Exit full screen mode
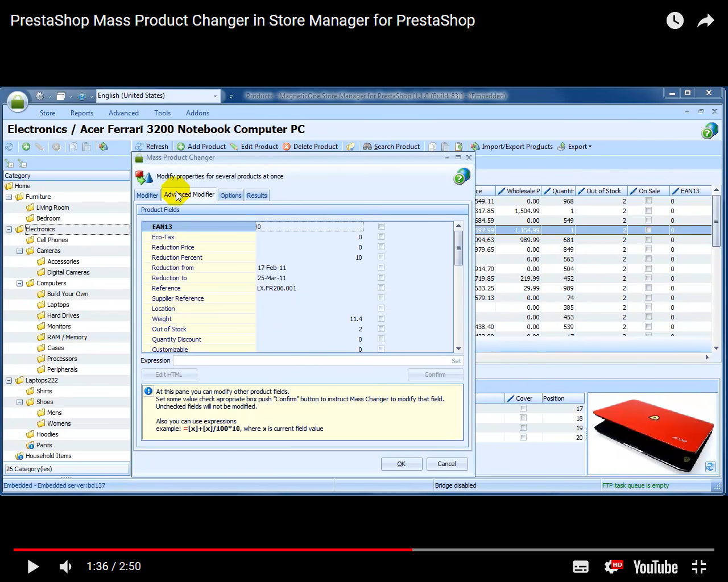The image size is (728, 582). tap(699, 567)
